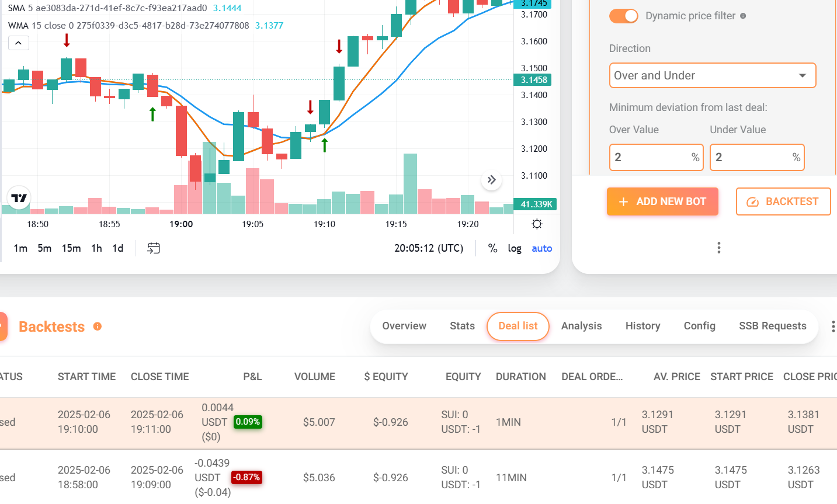Sort by START PRICE column header

pos(742,377)
